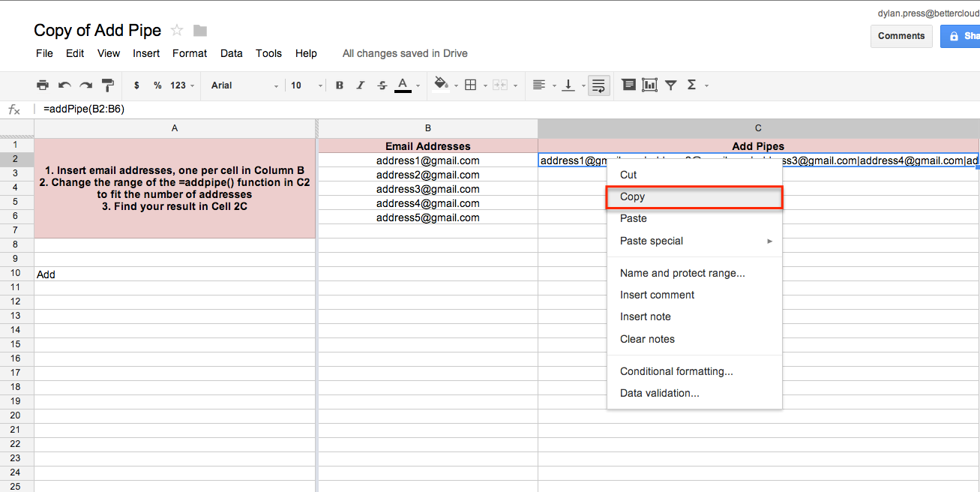Click the Merge cells icon
The width and height of the screenshot is (980, 492).
click(x=500, y=85)
